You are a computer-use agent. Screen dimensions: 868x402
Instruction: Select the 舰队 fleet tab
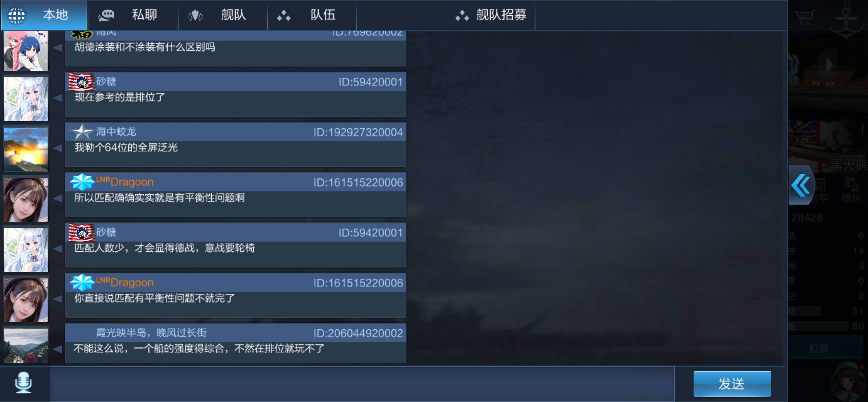[223, 15]
